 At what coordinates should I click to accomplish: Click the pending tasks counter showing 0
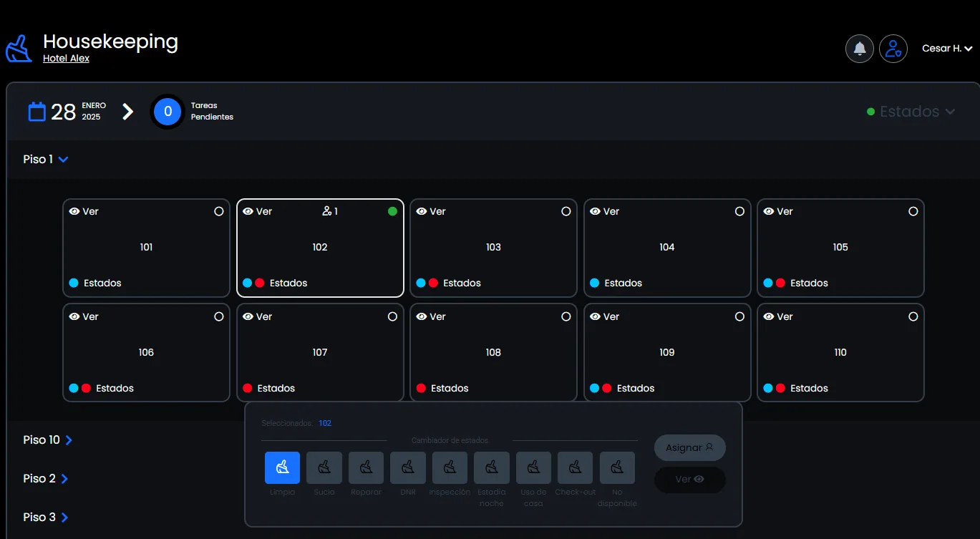pos(168,112)
